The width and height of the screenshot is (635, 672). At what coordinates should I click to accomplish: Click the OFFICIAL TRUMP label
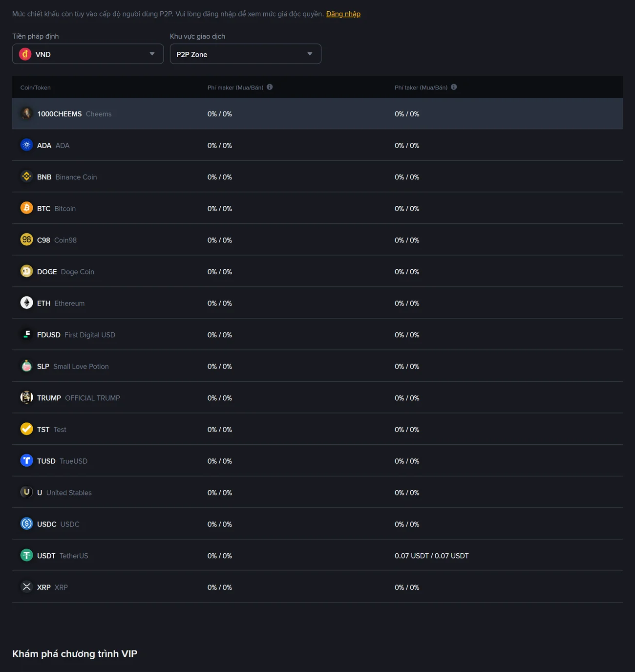coord(92,398)
